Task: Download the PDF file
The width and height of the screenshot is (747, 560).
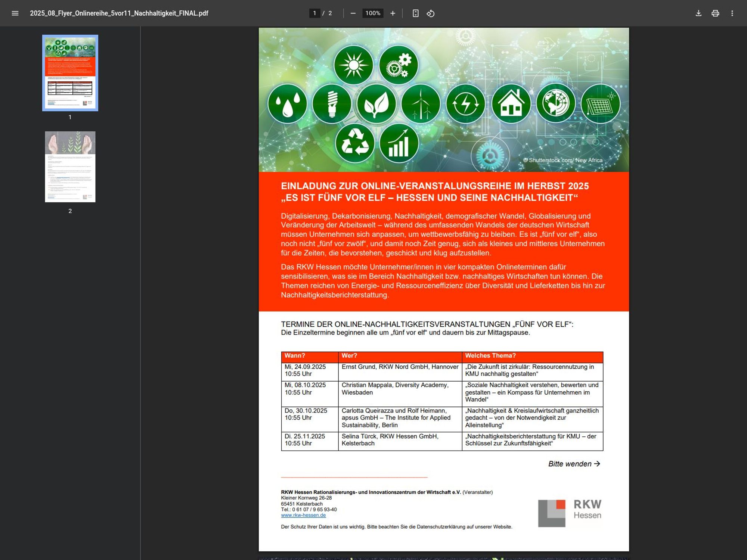Action: point(698,13)
